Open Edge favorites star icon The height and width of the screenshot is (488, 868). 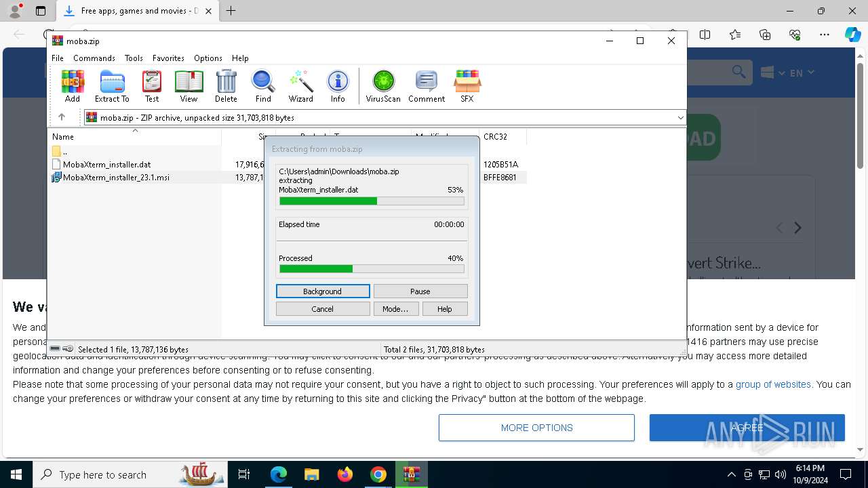click(735, 35)
